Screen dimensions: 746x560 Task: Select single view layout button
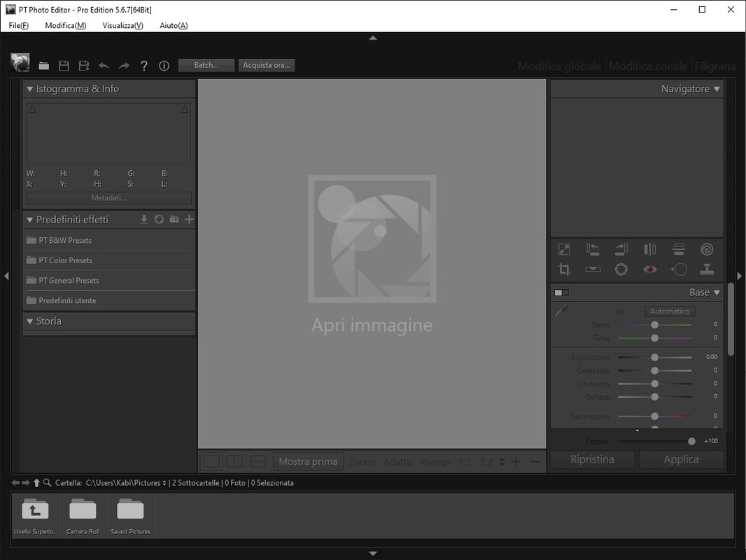[212, 461]
